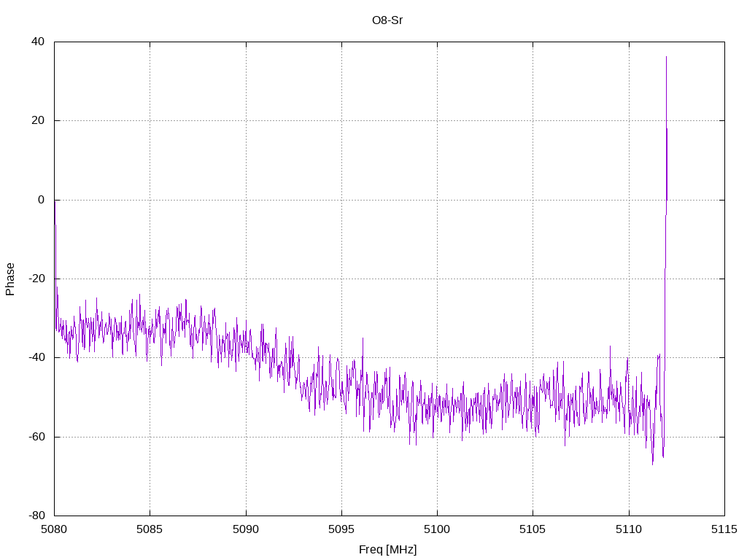Click the Phase y-axis label

[10, 279]
